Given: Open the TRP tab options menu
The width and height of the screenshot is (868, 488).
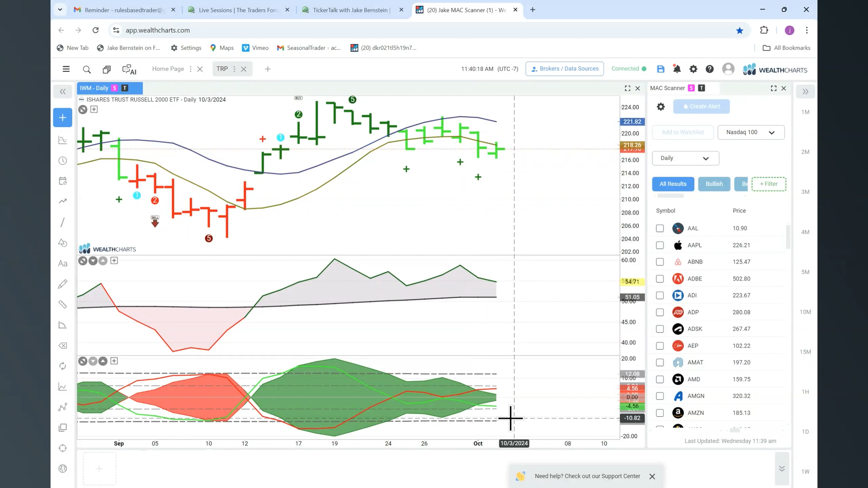Looking at the screenshot, I should point(234,69).
